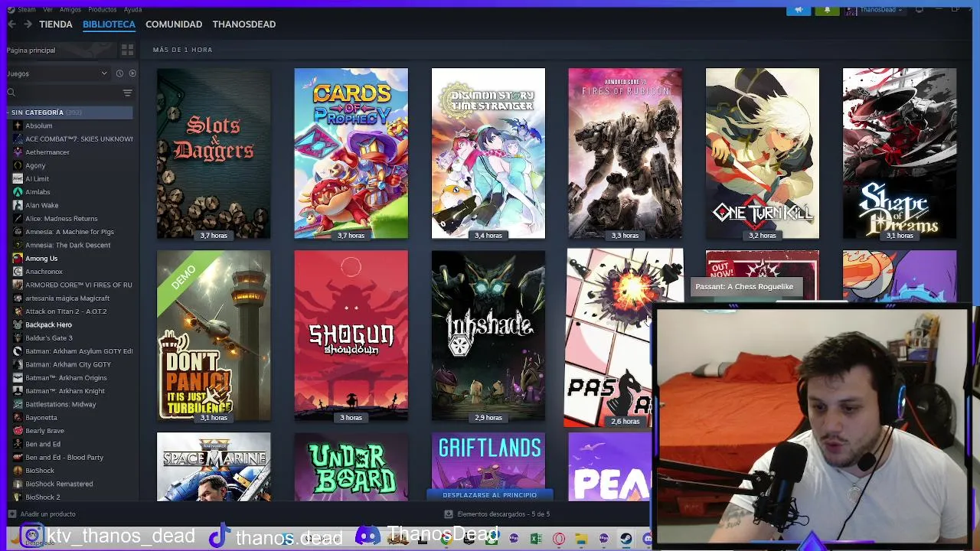The image size is (980, 551).
Task: Open Passant: A Chess Roguelike cover
Action: point(609,337)
